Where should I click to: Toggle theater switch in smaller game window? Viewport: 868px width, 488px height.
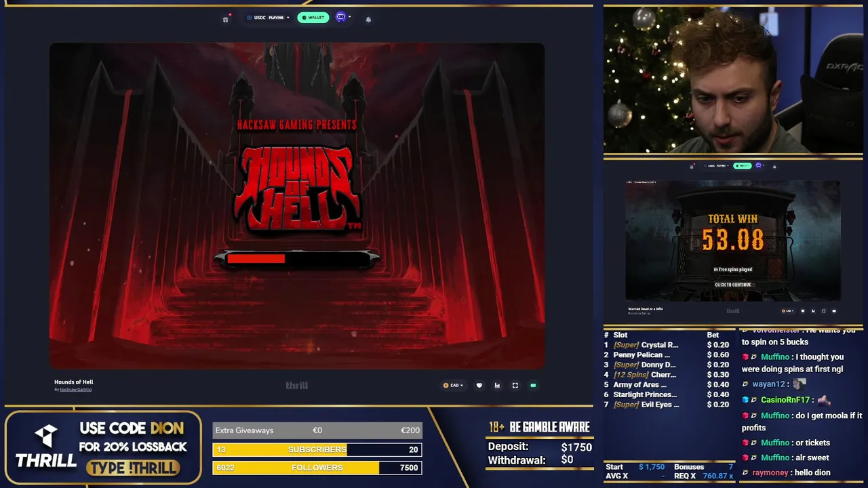834,311
